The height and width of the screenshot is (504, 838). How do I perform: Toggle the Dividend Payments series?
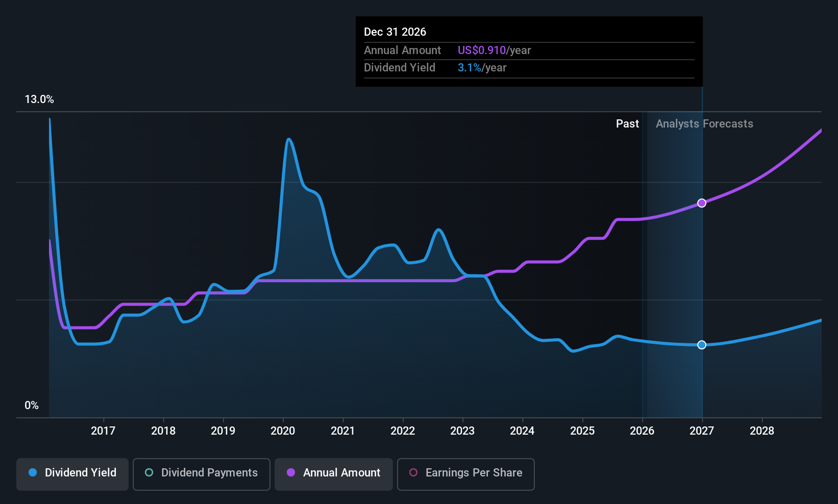click(202, 474)
